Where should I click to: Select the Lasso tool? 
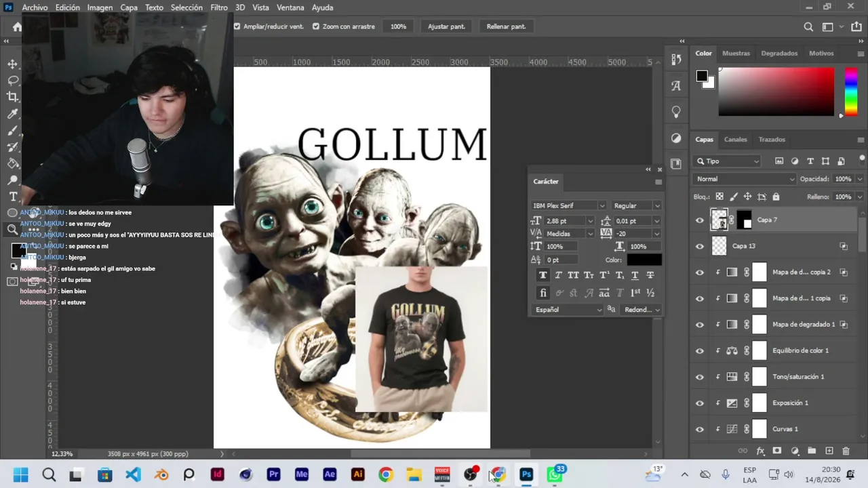13,80
